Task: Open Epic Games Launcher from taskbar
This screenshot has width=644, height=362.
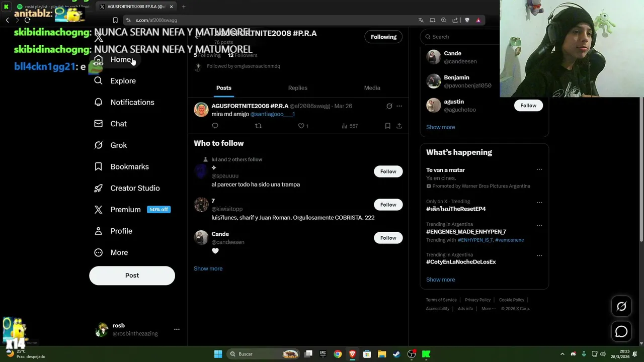Action: [x=323, y=354]
